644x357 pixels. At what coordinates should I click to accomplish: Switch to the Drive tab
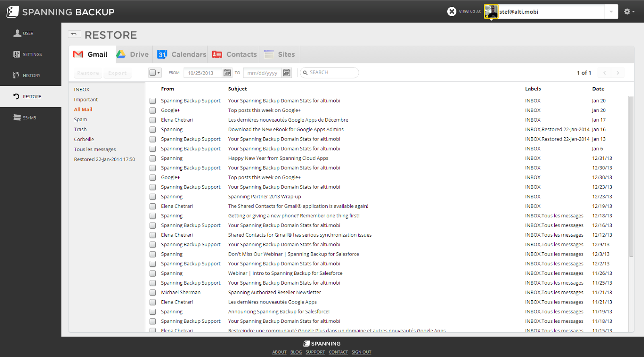(x=134, y=54)
